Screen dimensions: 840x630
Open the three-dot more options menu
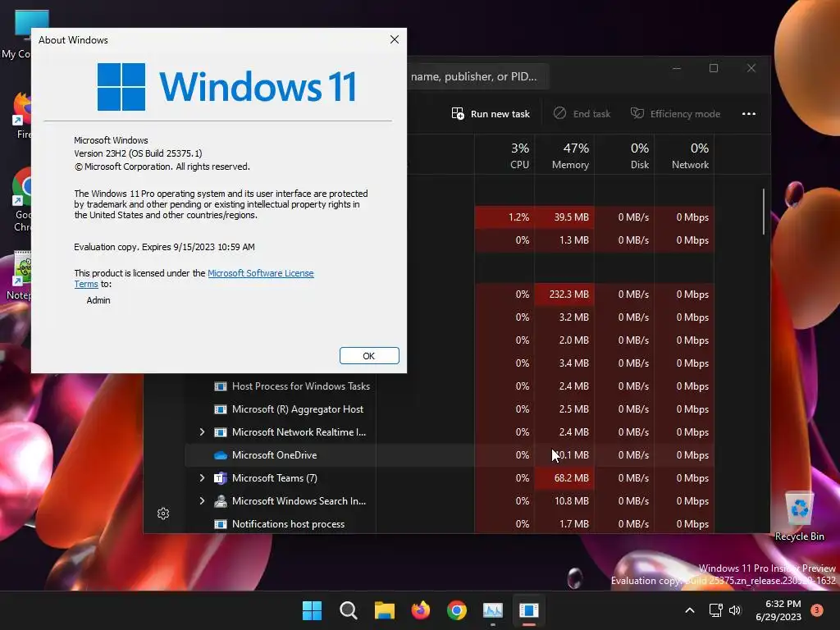point(748,113)
